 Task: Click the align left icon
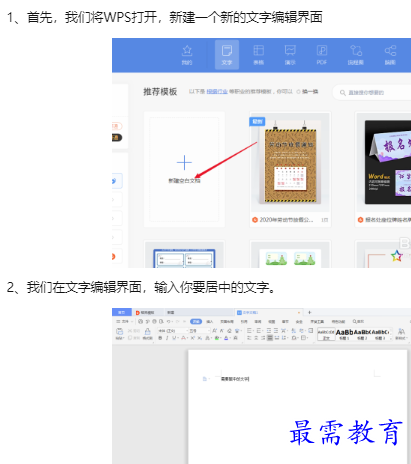(x=249, y=338)
